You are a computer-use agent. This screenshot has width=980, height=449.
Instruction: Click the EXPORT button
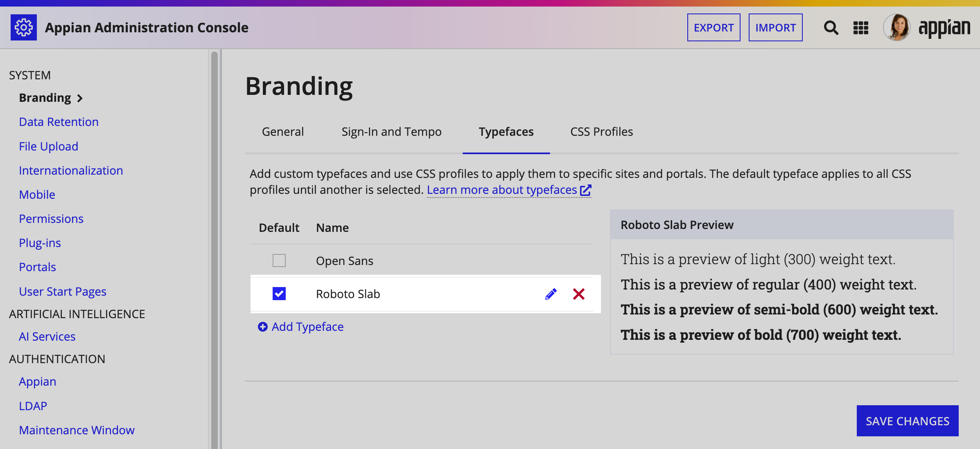pos(714,27)
